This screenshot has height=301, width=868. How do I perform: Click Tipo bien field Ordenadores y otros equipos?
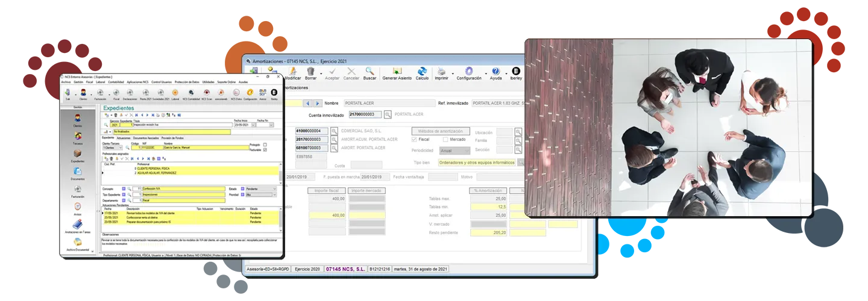click(477, 163)
